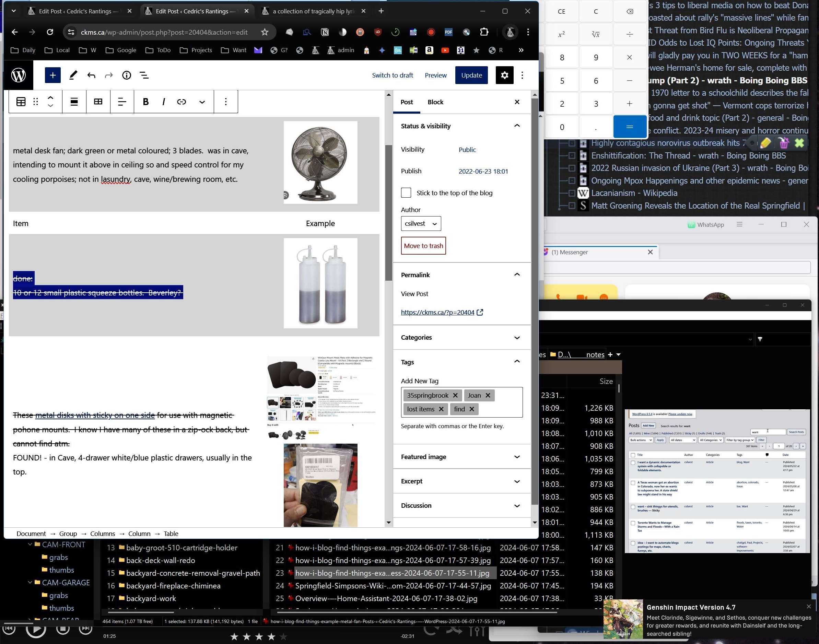Select checkbox beside Toronto Wants to Manage post

coord(633,523)
